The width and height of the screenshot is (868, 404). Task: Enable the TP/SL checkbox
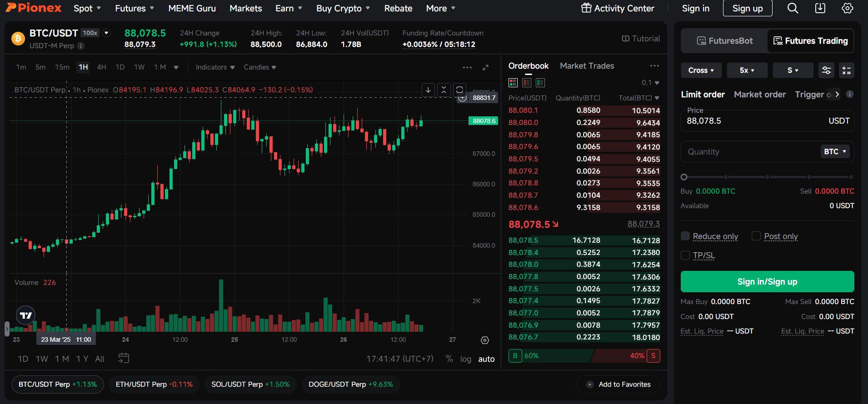[685, 255]
